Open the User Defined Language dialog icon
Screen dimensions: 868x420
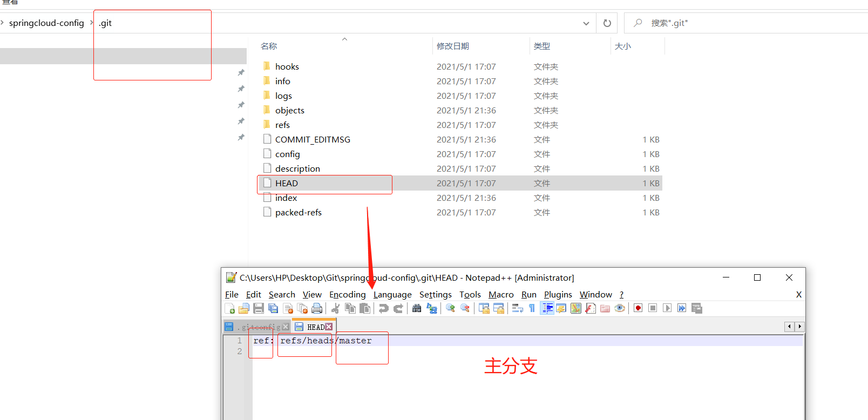(561, 308)
